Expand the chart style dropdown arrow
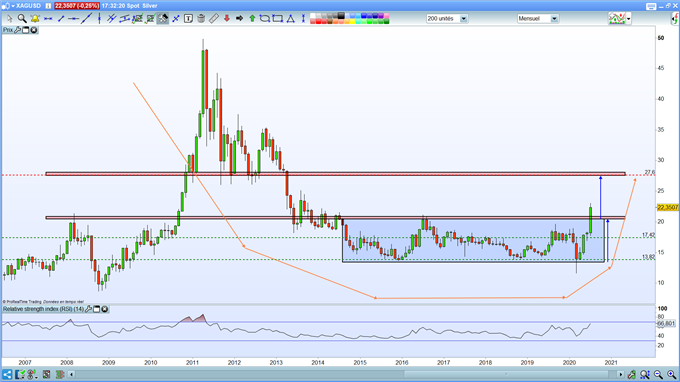This screenshot has width=680, height=382. coord(628,19)
